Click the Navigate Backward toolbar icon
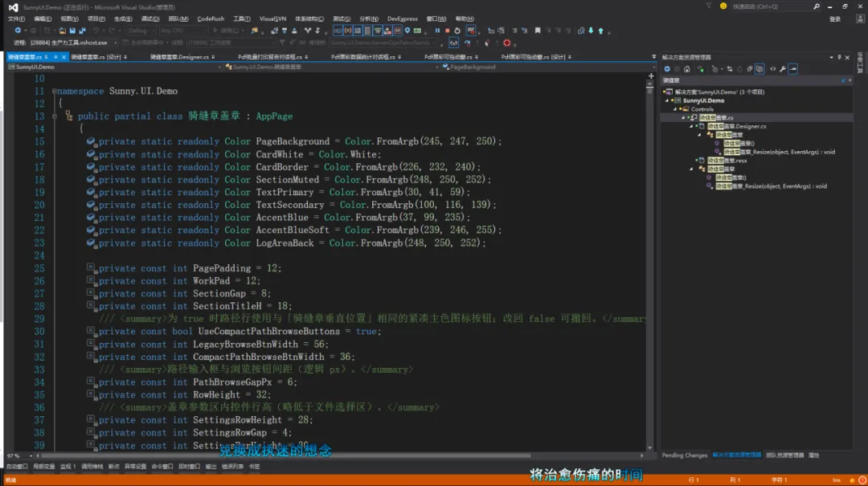The width and height of the screenshot is (868, 486). tap(18, 31)
